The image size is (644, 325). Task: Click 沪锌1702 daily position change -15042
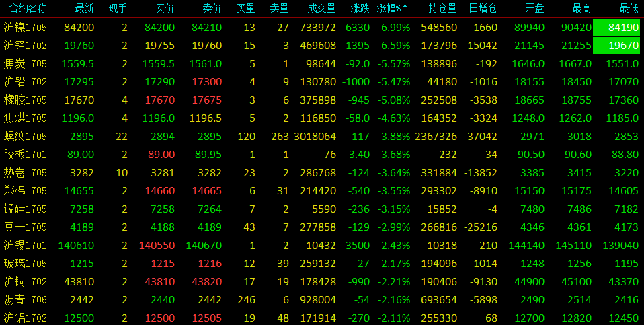point(481,46)
